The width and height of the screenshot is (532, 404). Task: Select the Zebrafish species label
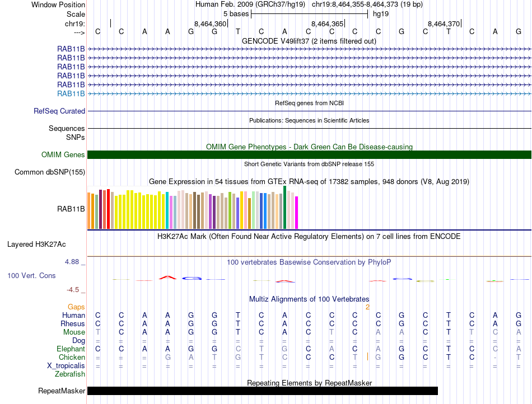[70, 374]
